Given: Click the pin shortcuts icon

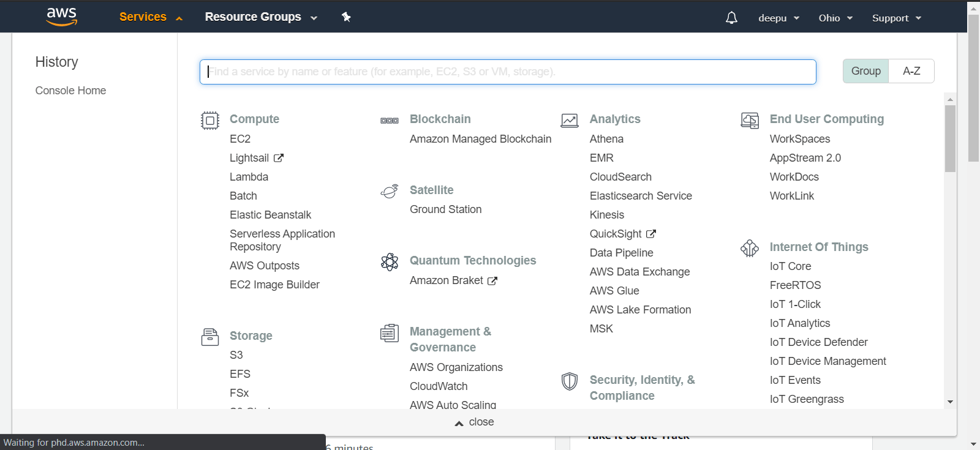Looking at the screenshot, I should tap(346, 17).
